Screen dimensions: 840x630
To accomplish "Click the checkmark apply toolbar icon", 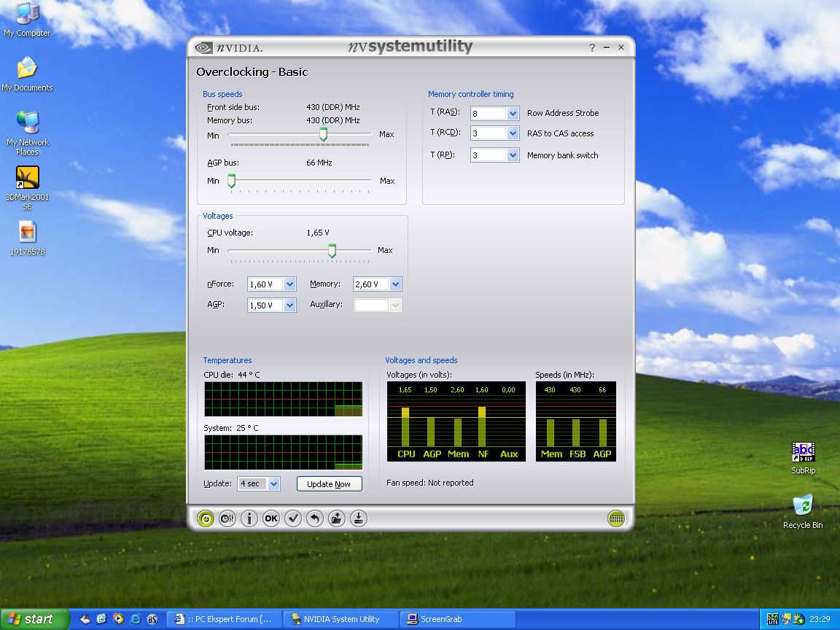I will (293, 518).
